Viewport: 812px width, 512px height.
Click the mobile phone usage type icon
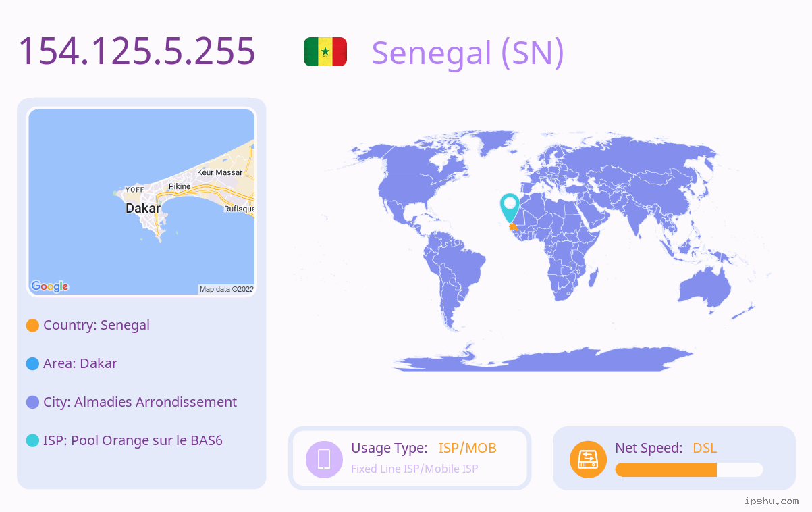point(324,459)
